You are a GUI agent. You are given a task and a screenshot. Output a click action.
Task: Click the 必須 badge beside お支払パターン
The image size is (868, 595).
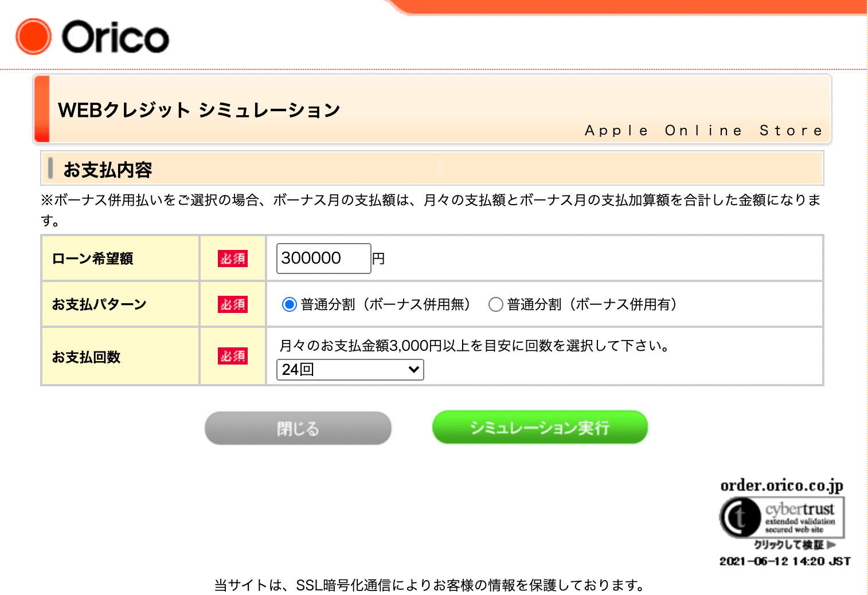pyautogui.click(x=232, y=304)
